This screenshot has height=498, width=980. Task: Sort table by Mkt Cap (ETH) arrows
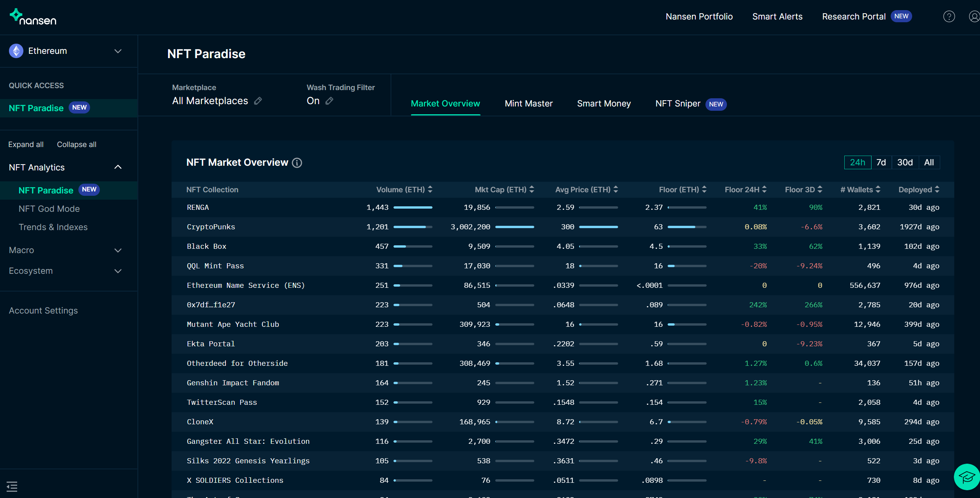coord(532,190)
